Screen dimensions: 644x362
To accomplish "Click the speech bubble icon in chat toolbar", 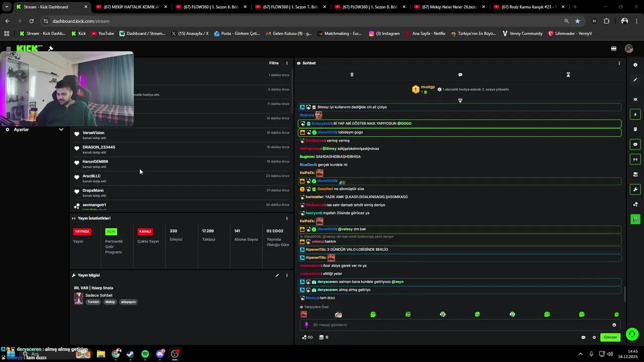I will click(x=460, y=74).
